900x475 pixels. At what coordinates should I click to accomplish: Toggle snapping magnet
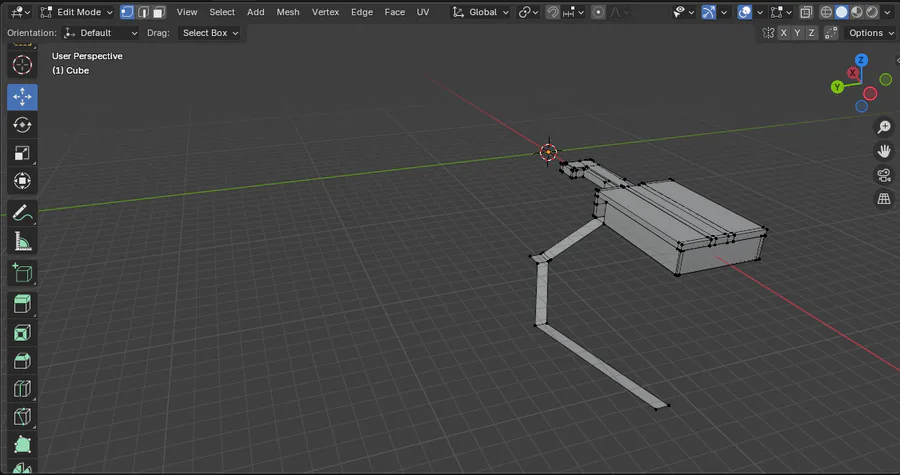(x=552, y=12)
